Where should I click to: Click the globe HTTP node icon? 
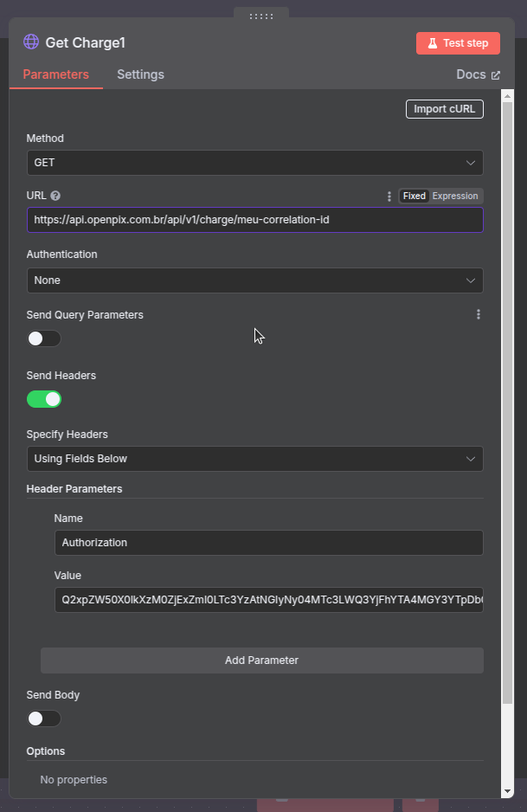click(x=31, y=42)
